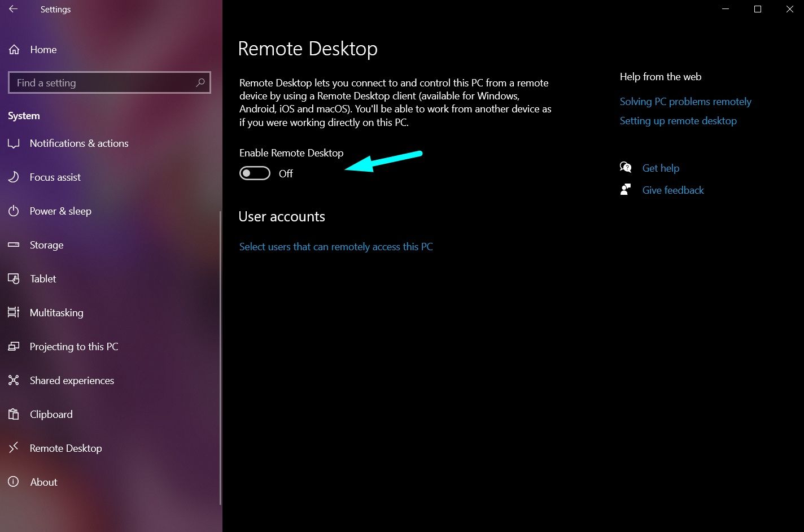The image size is (804, 532).
Task: Open the Clipboard settings page
Action: pyautogui.click(x=51, y=415)
